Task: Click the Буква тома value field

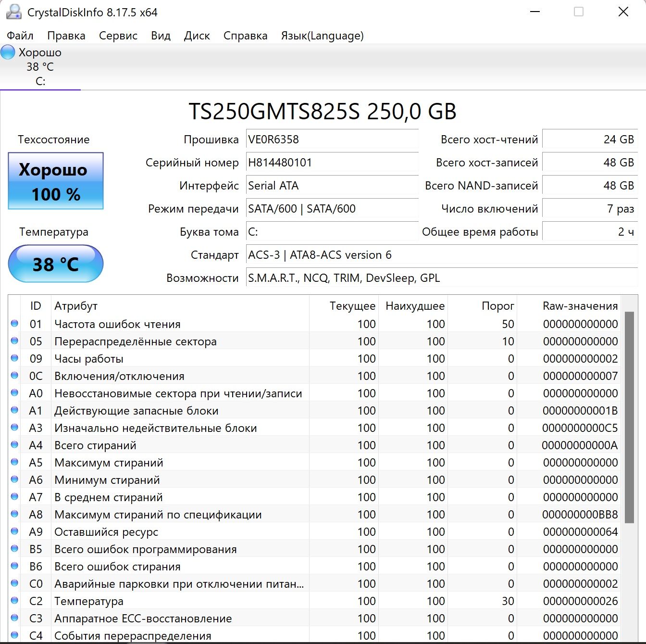Action: pos(332,232)
